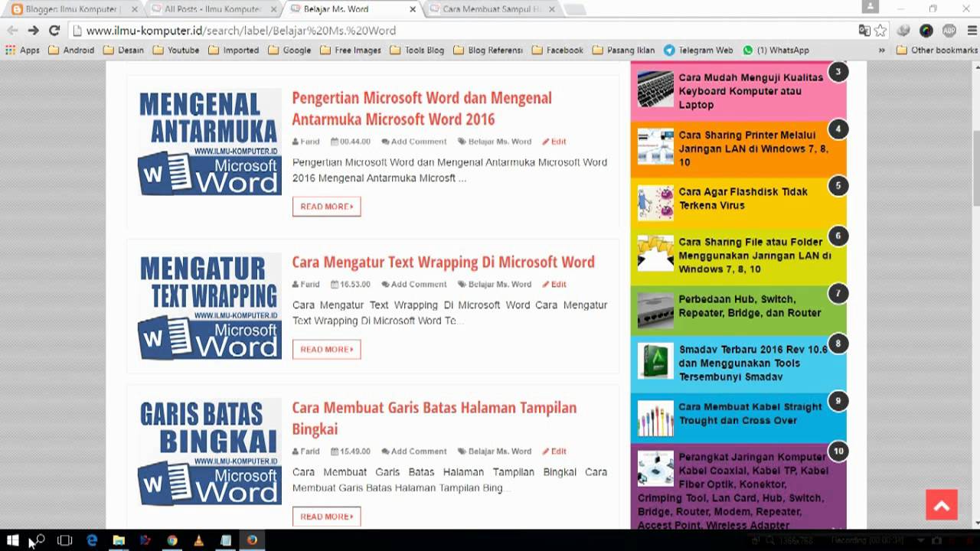This screenshot has width=980, height=551.
Task: Open the Adblock Plus extension icon
Action: (949, 31)
